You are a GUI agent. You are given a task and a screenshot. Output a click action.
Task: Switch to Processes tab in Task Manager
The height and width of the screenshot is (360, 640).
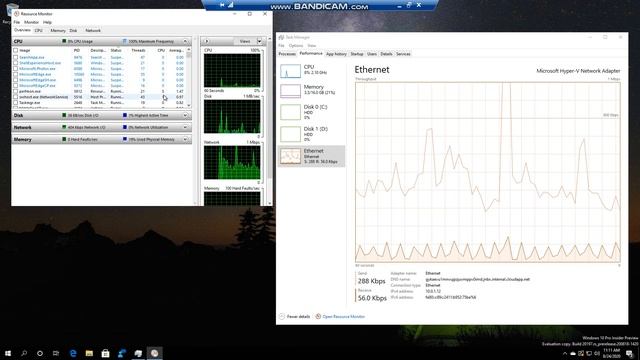pyautogui.click(x=287, y=54)
